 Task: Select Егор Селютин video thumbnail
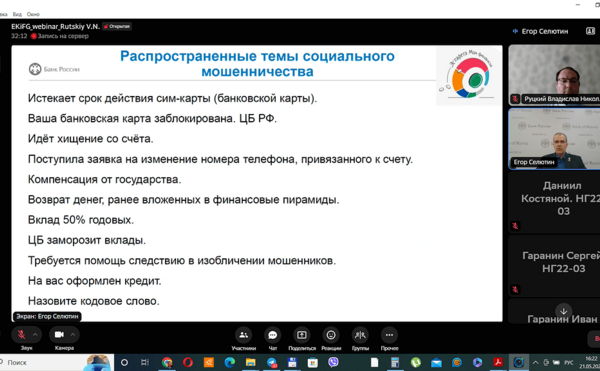click(554, 139)
